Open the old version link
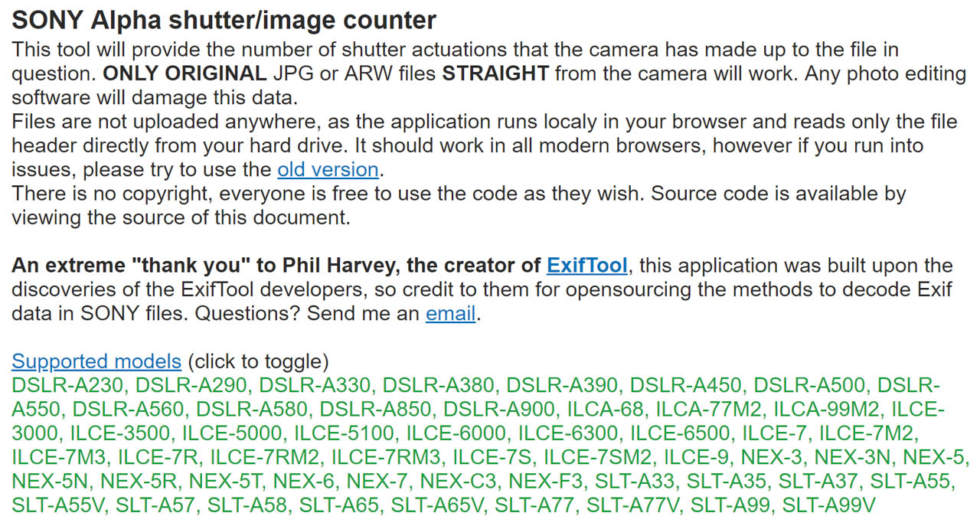 click(328, 169)
